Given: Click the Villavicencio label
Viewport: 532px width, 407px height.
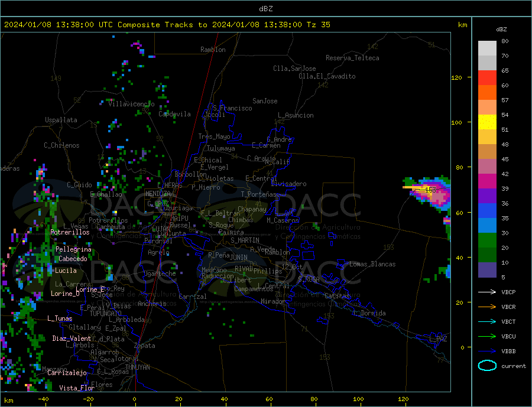Looking at the screenshot, I should tap(131, 104).
